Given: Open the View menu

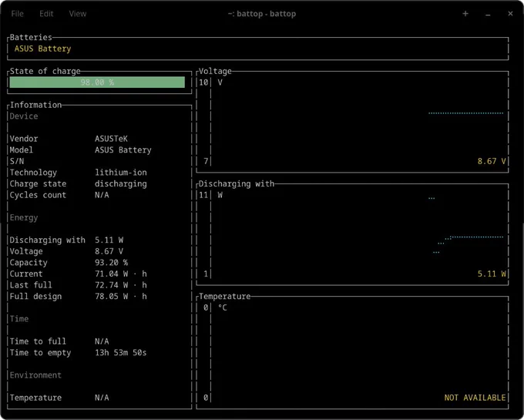Looking at the screenshot, I should click(78, 14).
